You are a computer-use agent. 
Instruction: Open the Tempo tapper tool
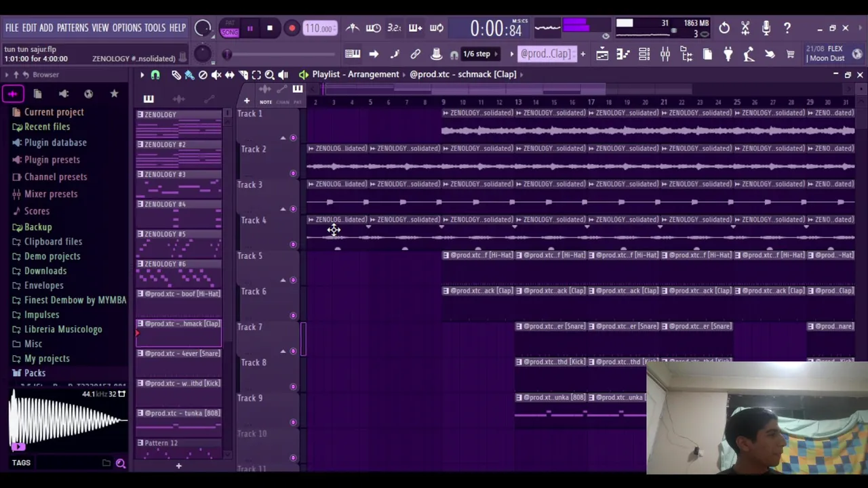(749, 54)
